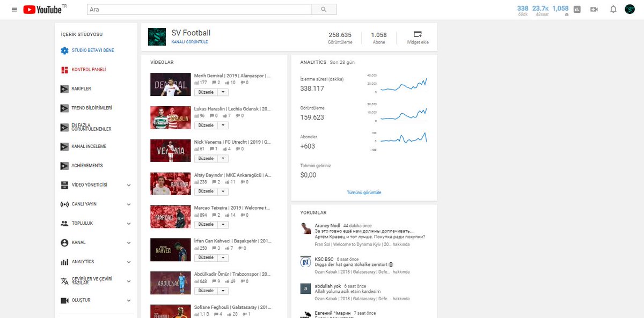Select Kontrol Paneli menu item

click(x=89, y=70)
